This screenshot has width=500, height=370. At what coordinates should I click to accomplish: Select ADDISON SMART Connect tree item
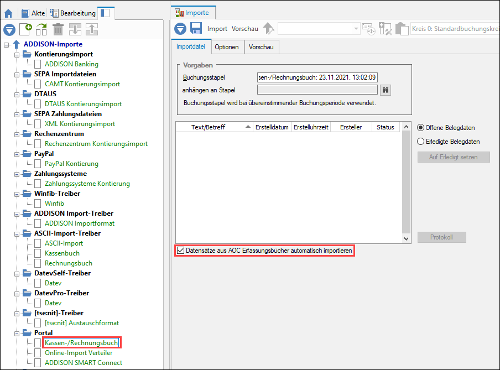click(83, 362)
